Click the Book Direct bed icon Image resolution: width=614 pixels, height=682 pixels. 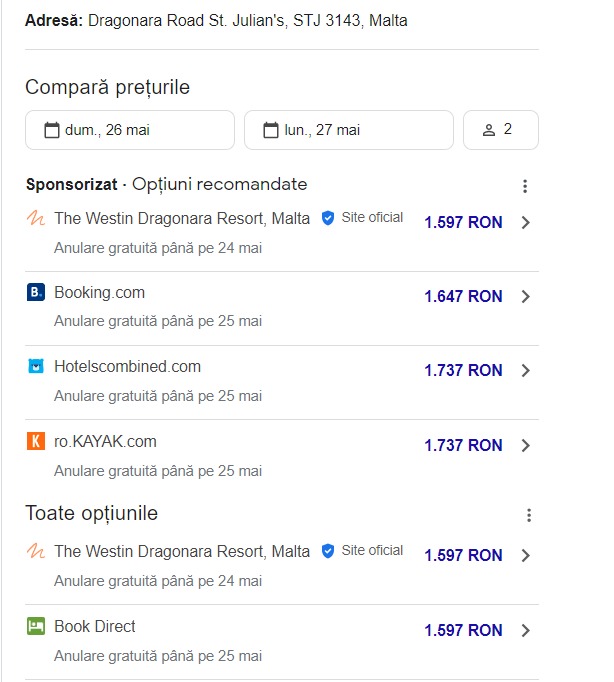point(36,626)
